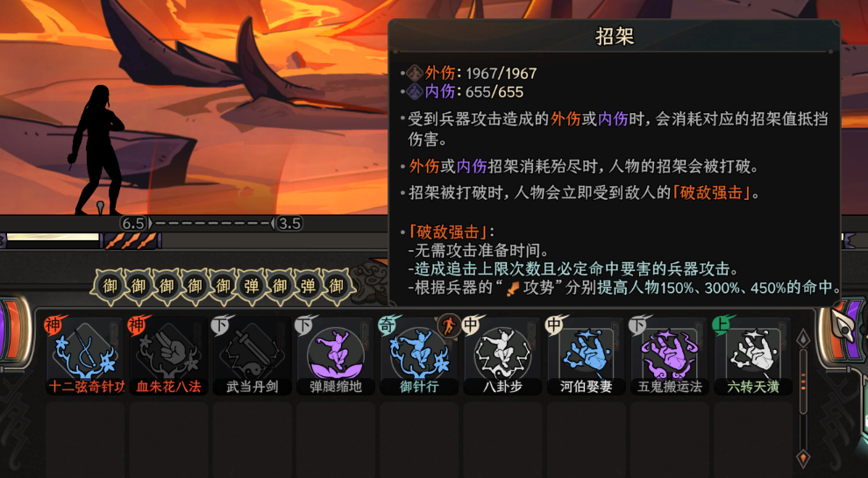Activate the 弹腿缩地 movement skill

coord(336,354)
